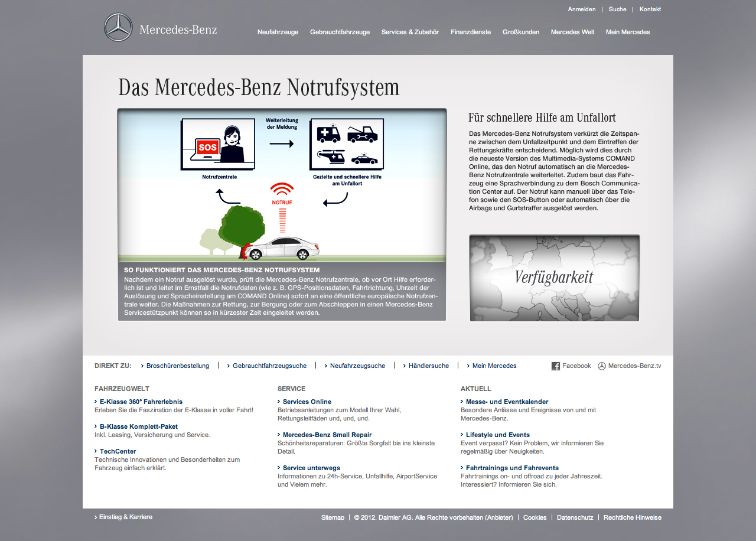Viewport: 756px width, 541px height.
Task: Open the Suche link at top
Action: [x=617, y=9]
